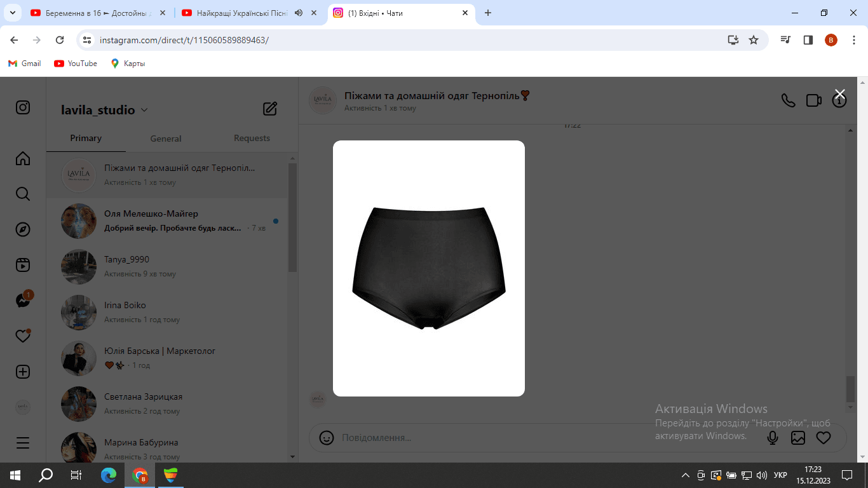Reload the Instagram page
The width and height of the screenshot is (868, 488).
click(x=60, y=40)
